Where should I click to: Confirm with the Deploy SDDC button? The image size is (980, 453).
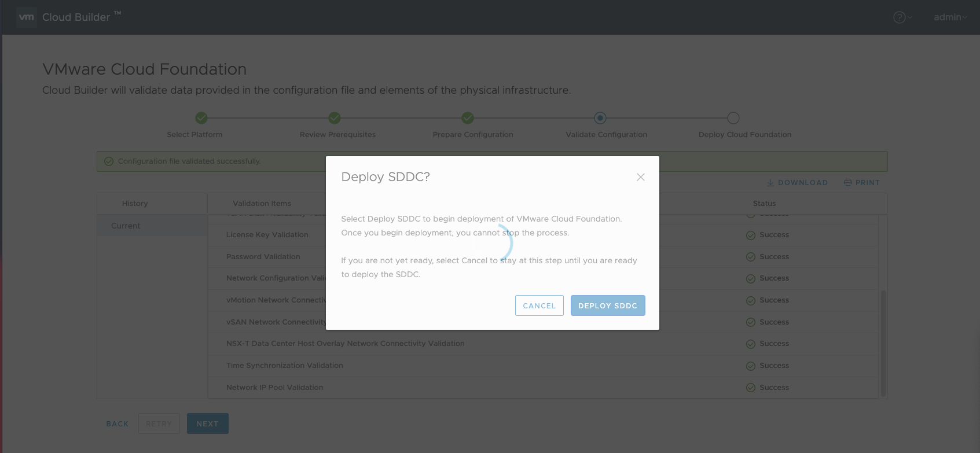[608, 305]
